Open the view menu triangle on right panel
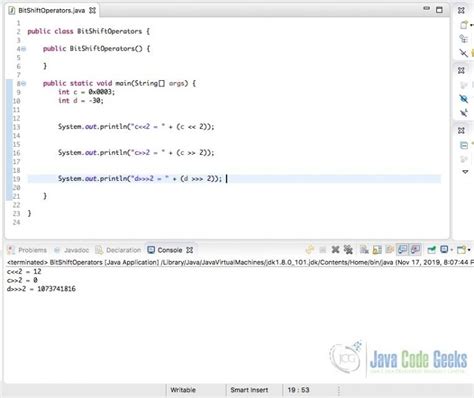Viewport: 474px width, 398px height. [x=465, y=172]
